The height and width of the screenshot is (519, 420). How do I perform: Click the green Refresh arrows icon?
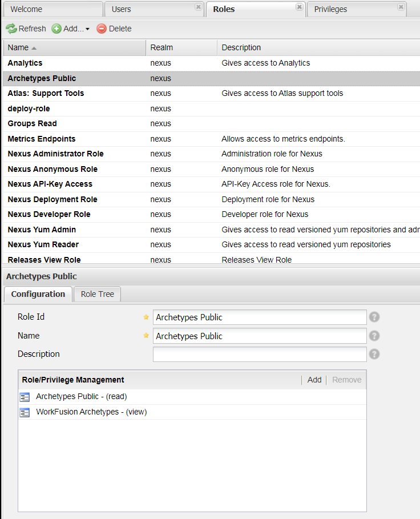(11, 29)
